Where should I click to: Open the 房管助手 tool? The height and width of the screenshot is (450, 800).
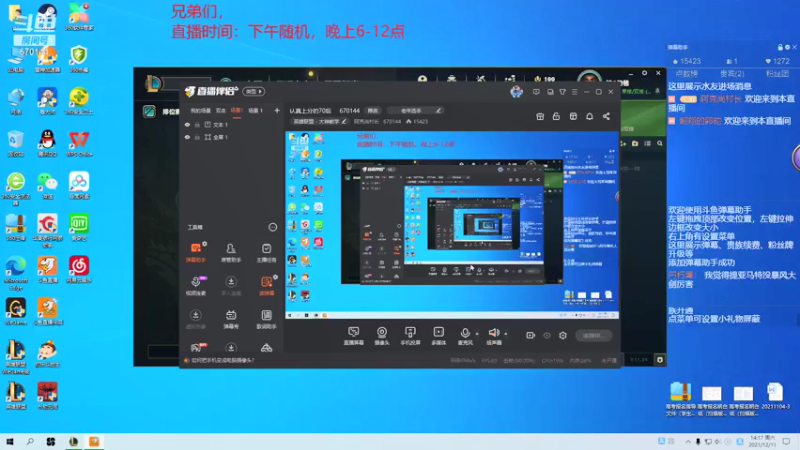(231, 253)
